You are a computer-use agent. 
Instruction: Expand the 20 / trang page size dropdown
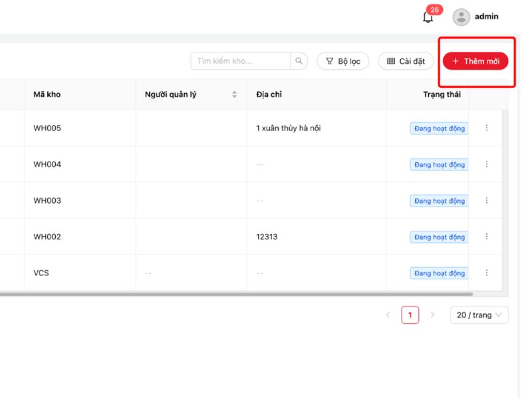pos(479,315)
